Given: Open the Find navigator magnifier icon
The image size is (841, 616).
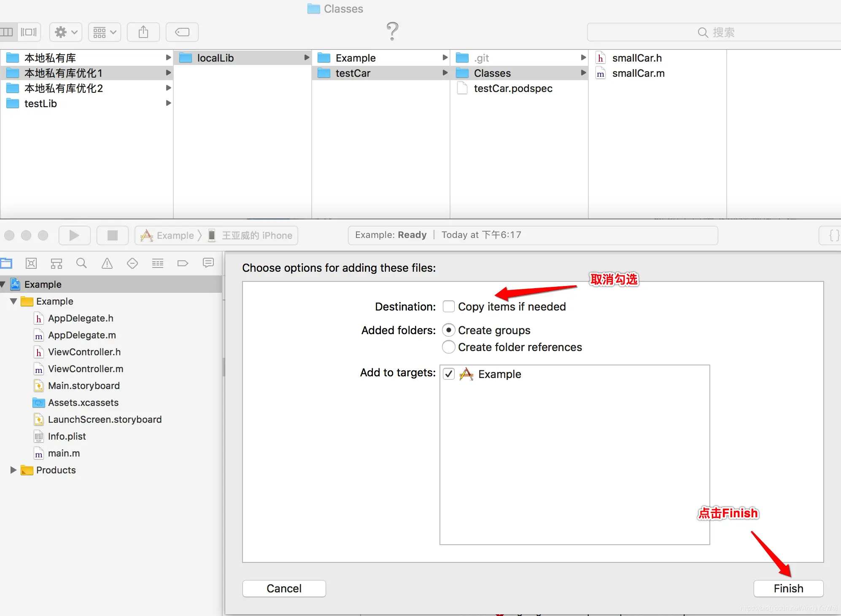Looking at the screenshot, I should point(81,264).
